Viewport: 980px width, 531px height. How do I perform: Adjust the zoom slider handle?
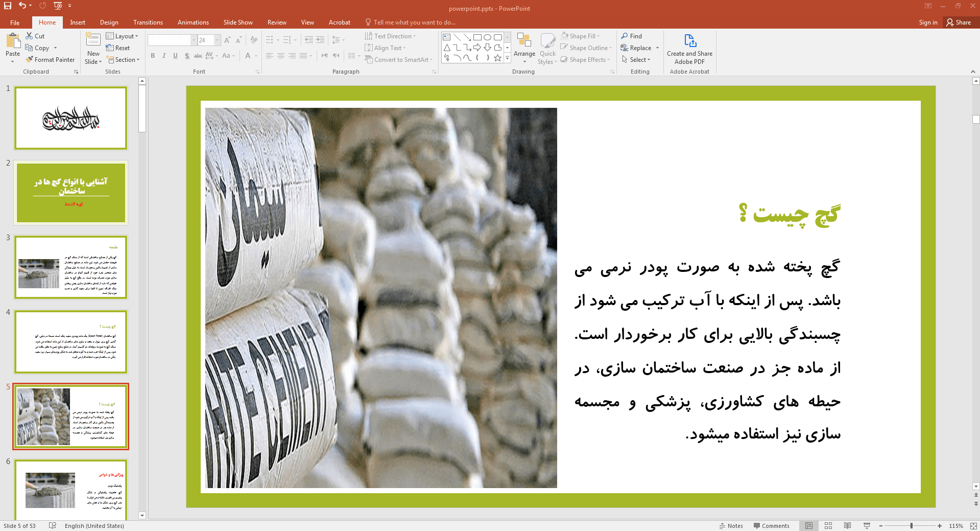point(912,526)
